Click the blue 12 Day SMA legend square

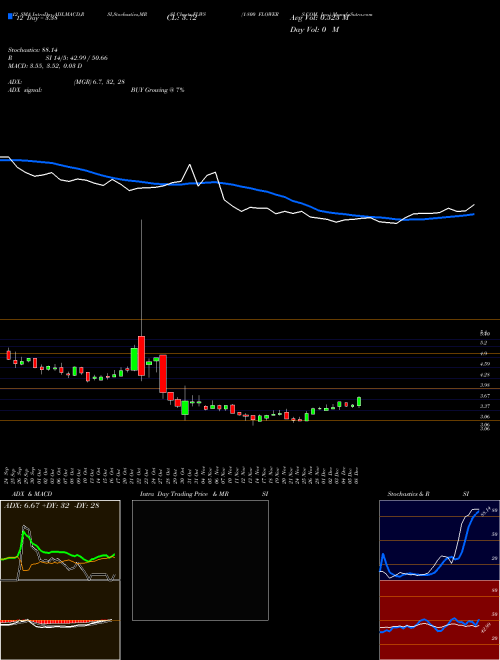pyautogui.click(x=10, y=16)
